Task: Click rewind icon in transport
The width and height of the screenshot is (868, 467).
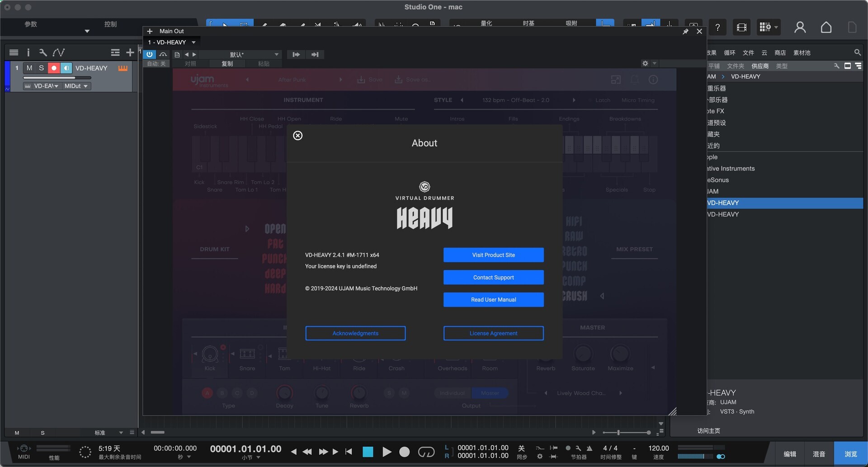Action: tap(307, 452)
